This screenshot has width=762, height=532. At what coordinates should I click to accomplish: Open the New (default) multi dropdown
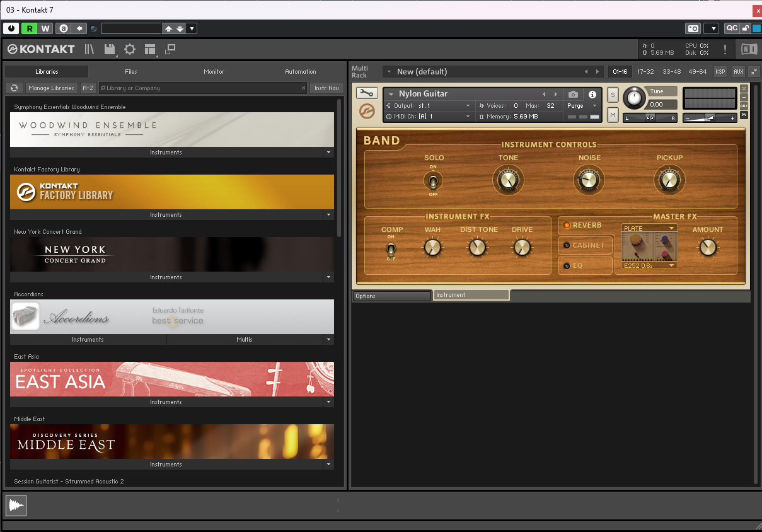pos(388,72)
